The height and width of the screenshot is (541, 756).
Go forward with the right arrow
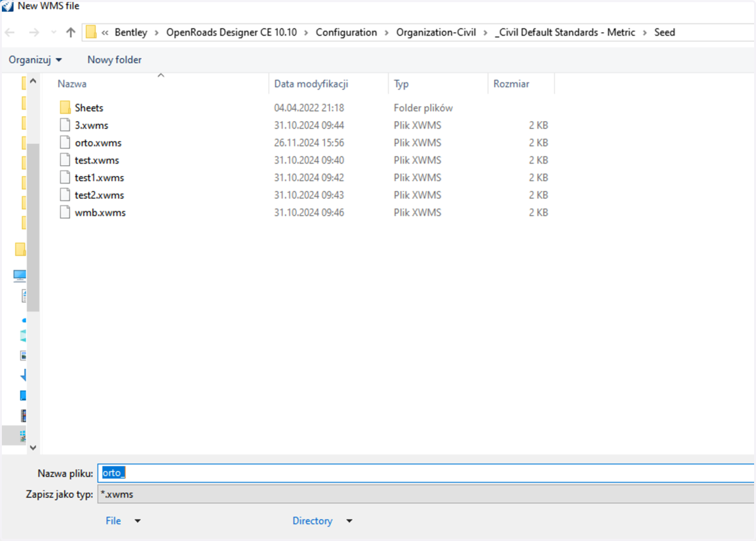click(x=33, y=32)
